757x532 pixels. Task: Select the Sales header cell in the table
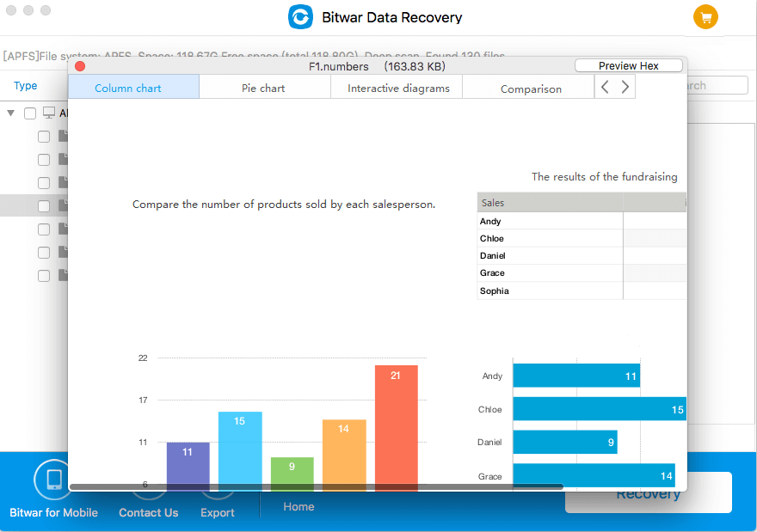[x=550, y=203]
